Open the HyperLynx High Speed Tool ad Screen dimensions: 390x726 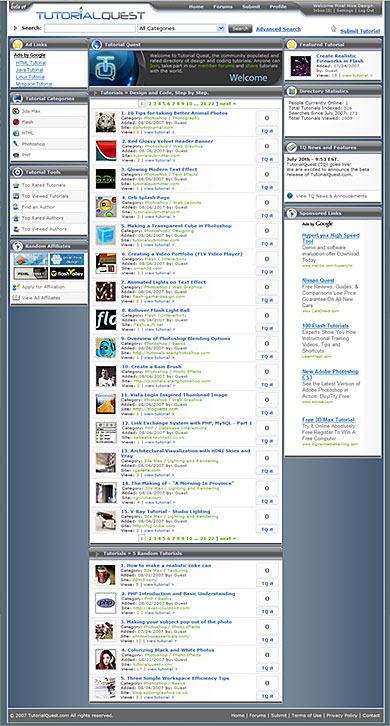coord(331,238)
